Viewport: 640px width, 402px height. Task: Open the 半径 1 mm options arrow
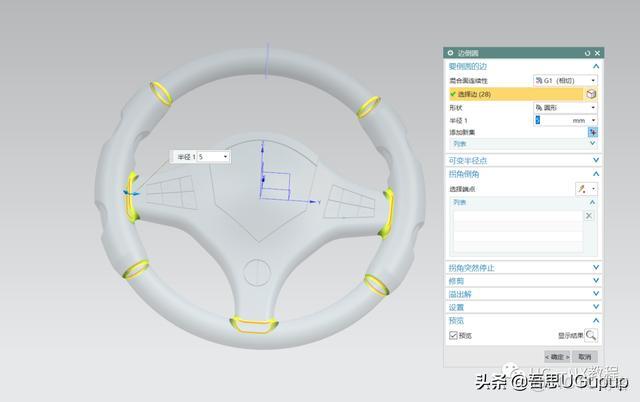(x=593, y=120)
